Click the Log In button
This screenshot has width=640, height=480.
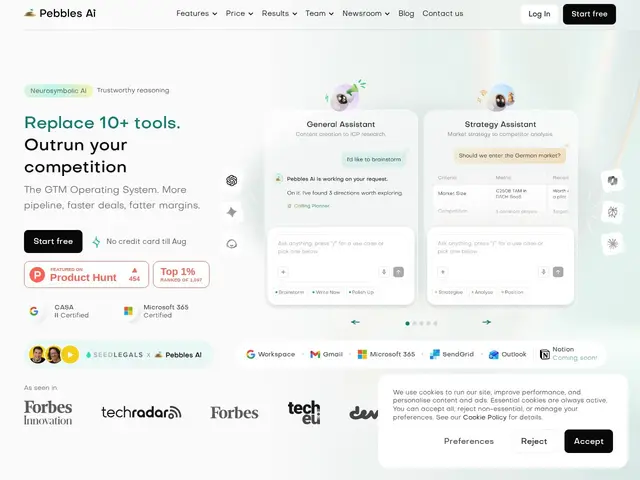pos(539,14)
